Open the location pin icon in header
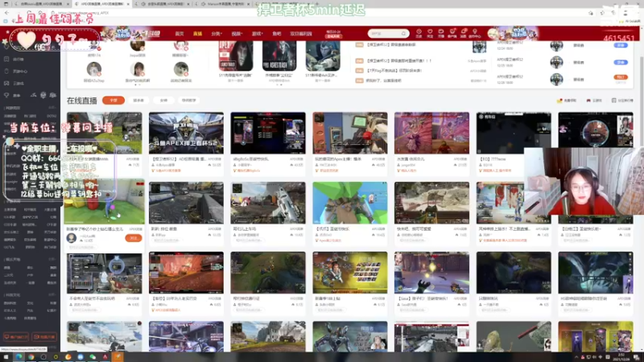Screen dimensions: 644x362 pos(474,32)
